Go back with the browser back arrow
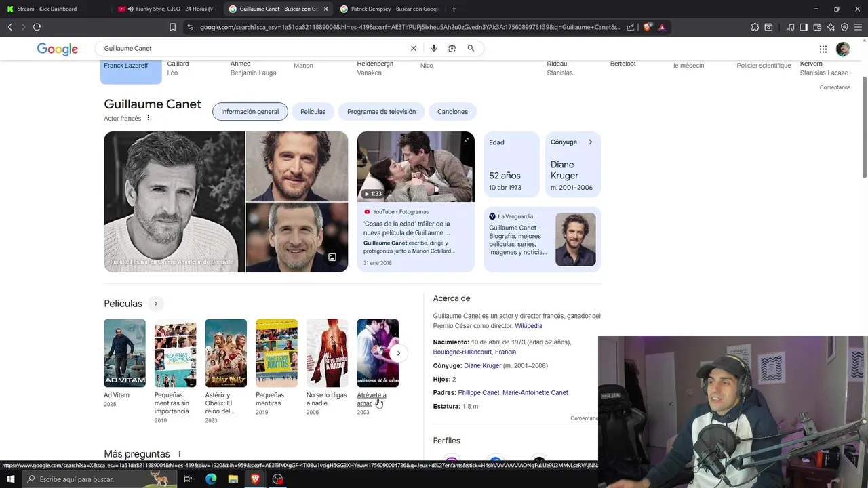 coord(10,27)
